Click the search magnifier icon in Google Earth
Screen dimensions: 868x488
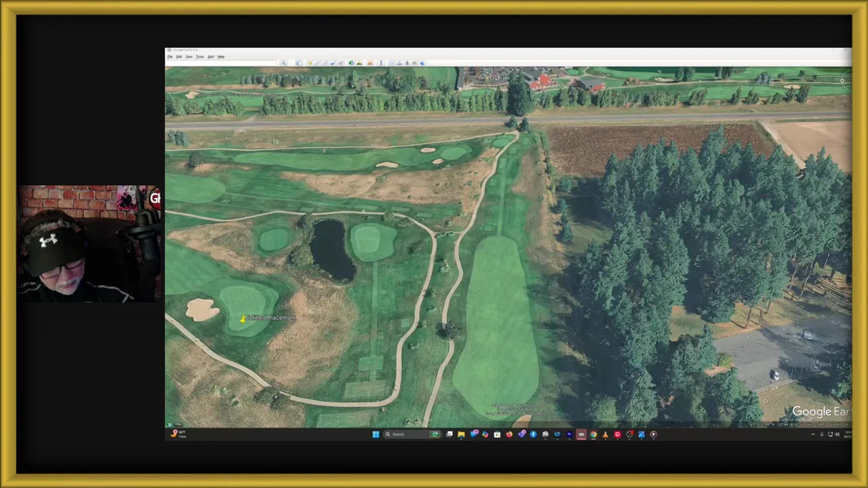(x=283, y=62)
